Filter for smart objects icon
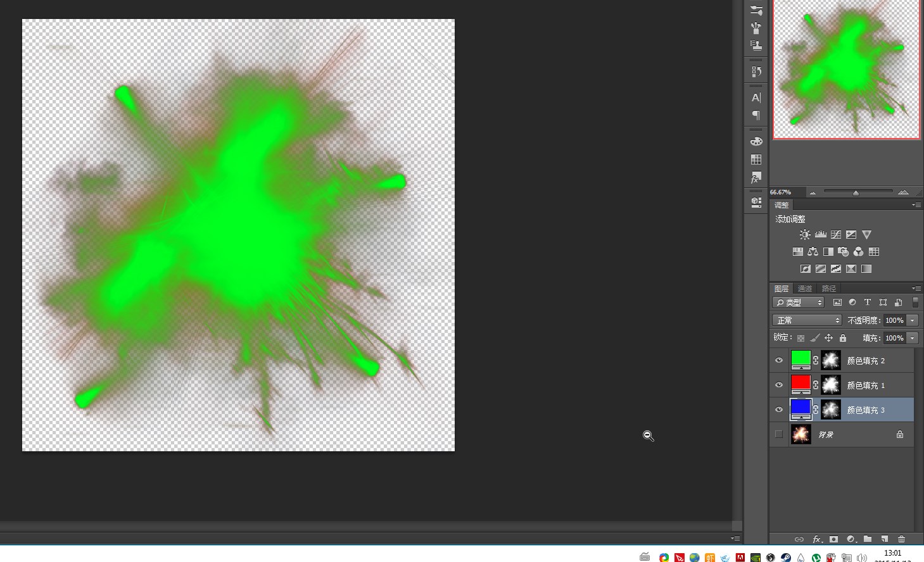The height and width of the screenshot is (562, 924). (x=898, y=303)
